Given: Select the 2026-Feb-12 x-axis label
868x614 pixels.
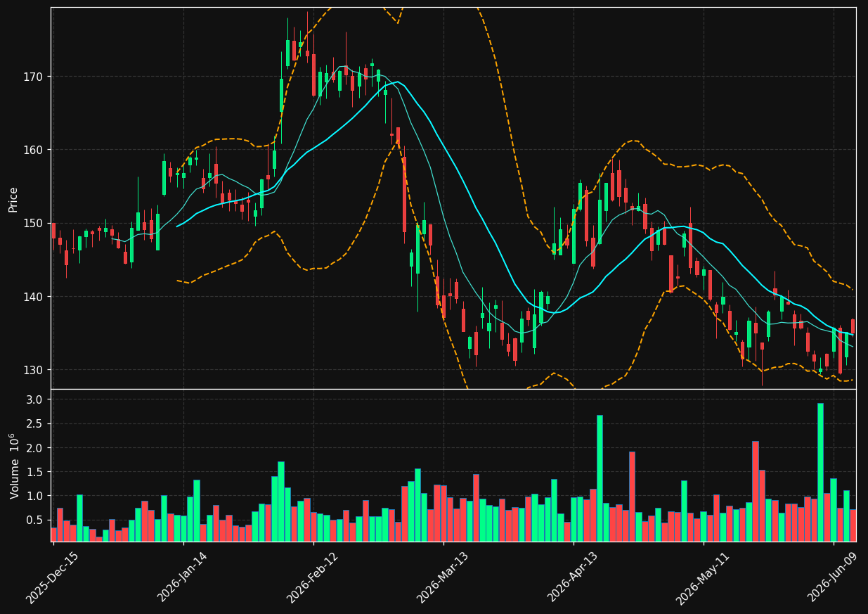Looking at the screenshot, I should click(x=313, y=576).
